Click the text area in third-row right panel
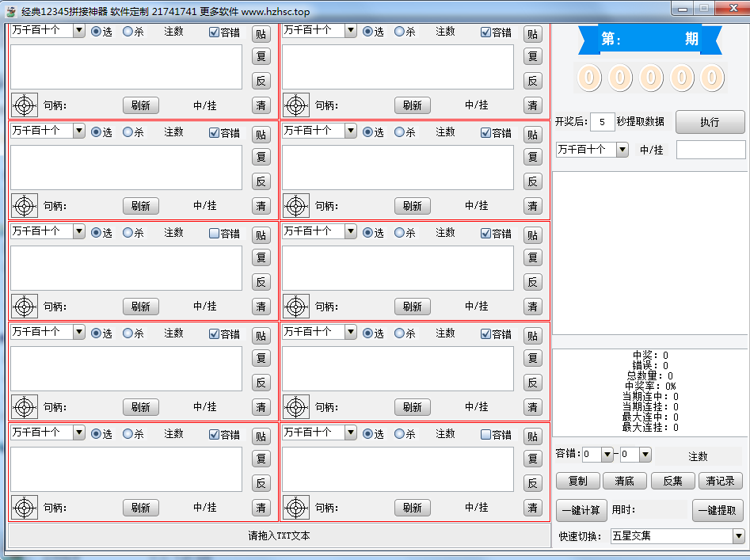Viewport: 750px width, 560px height. 398,269
